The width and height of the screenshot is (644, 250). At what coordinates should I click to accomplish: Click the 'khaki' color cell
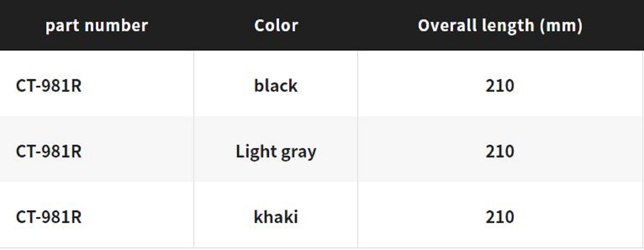(276, 217)
